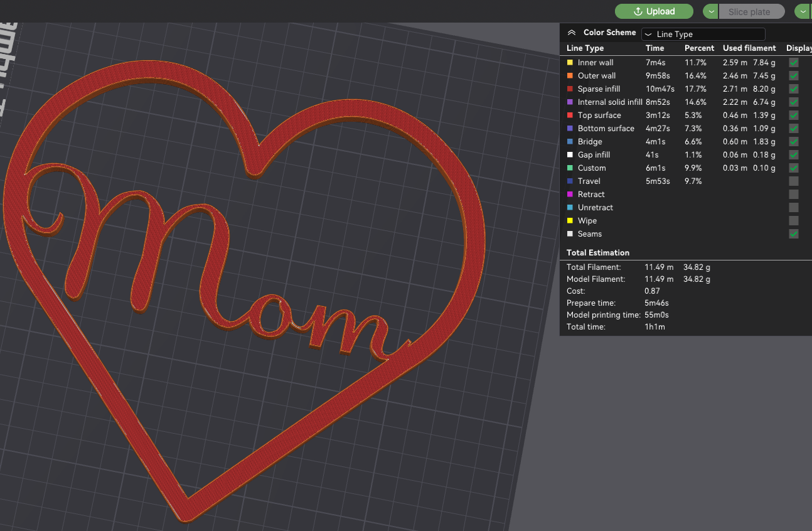This screenshot has height=531, width=812.
Task: Click the orange Outer wall color swatch
Action: [x=570, y=76]
